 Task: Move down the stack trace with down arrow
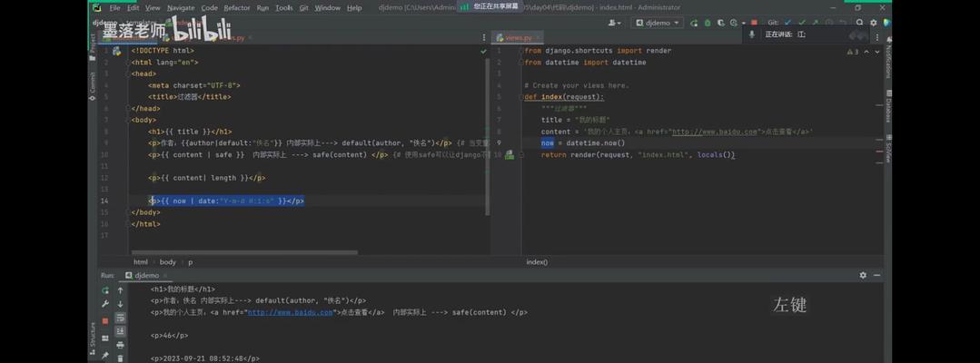pos(120,304)
